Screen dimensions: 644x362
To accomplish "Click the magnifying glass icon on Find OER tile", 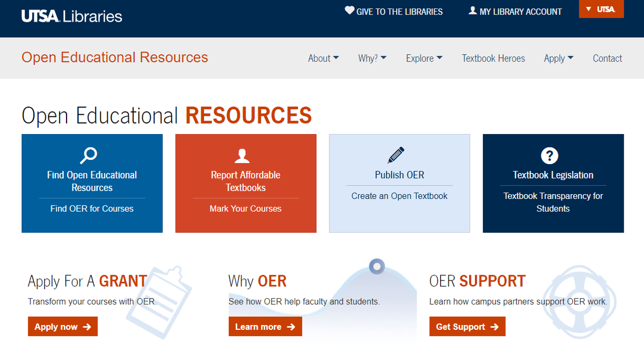I will [x=88, y=156].
